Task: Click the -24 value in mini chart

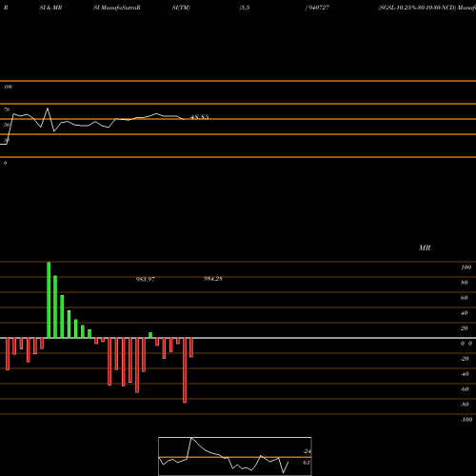Action: click(x=307, y=451)
